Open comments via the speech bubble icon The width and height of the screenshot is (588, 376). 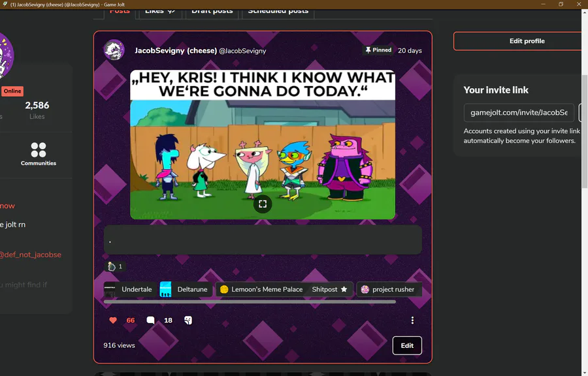click(150, 321)
